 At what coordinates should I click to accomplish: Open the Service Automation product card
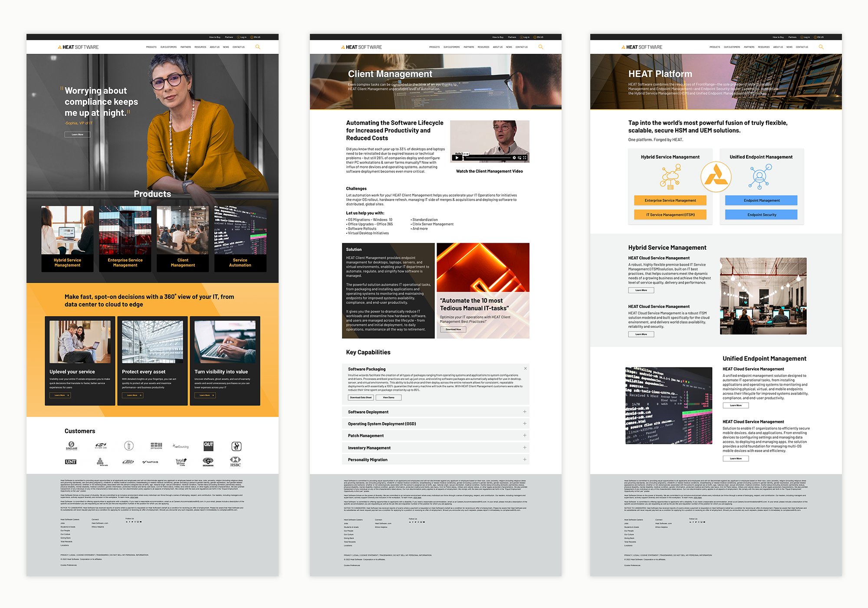click(240, 239)
